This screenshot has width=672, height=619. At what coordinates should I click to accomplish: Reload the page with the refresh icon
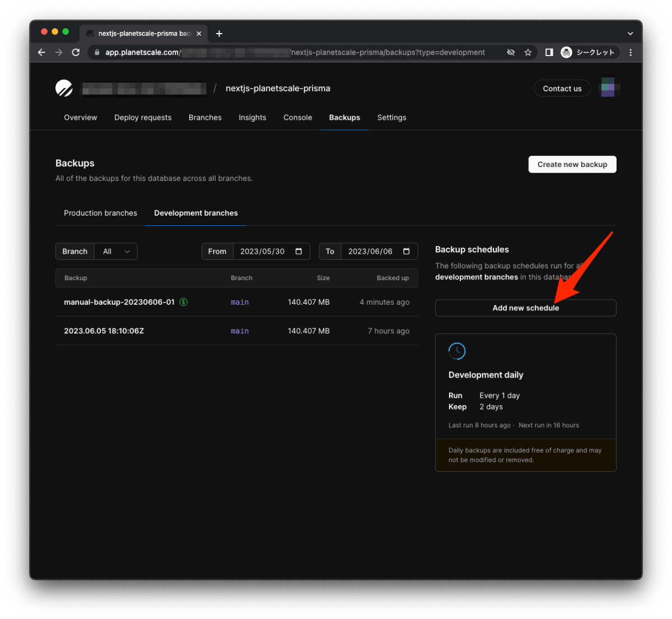pyautogui.click(x=76, y=52)
